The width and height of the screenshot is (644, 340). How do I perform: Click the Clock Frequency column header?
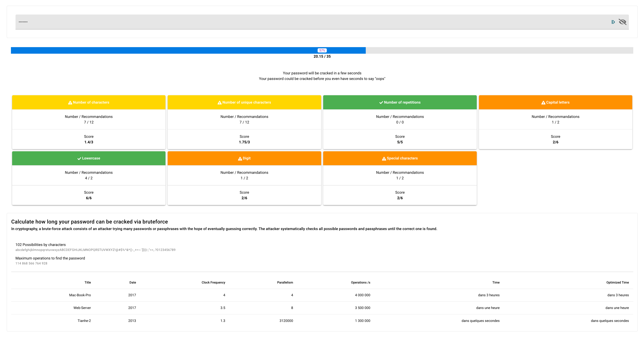(213, 283)
